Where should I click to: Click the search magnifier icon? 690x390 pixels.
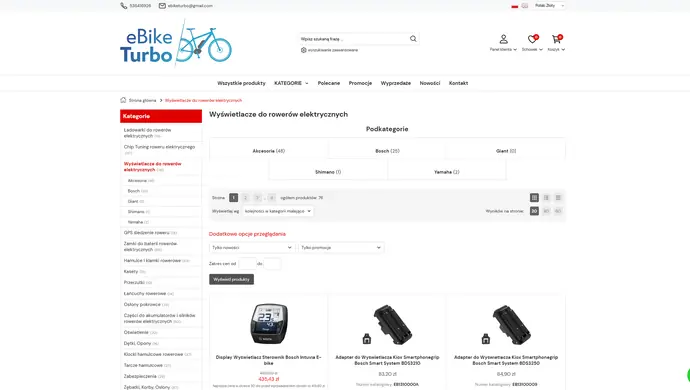click(413, 39)
